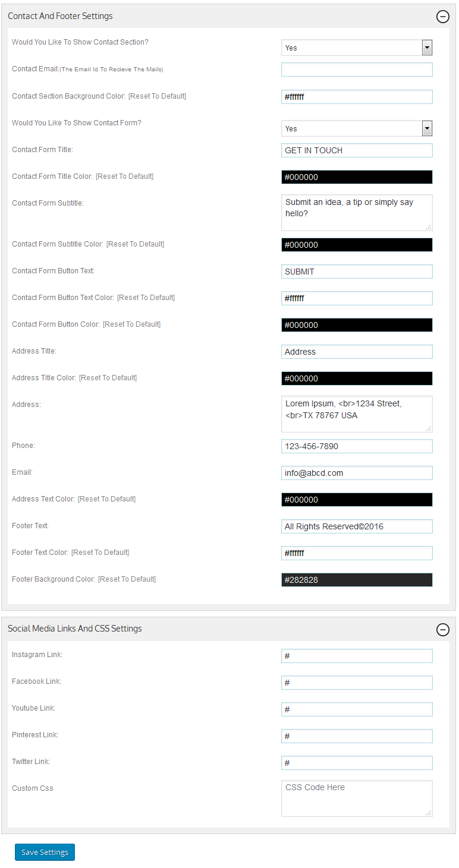Open the Show Contact Form dropdown
Viewport: 459px width, 868px height.
(357, 128)
